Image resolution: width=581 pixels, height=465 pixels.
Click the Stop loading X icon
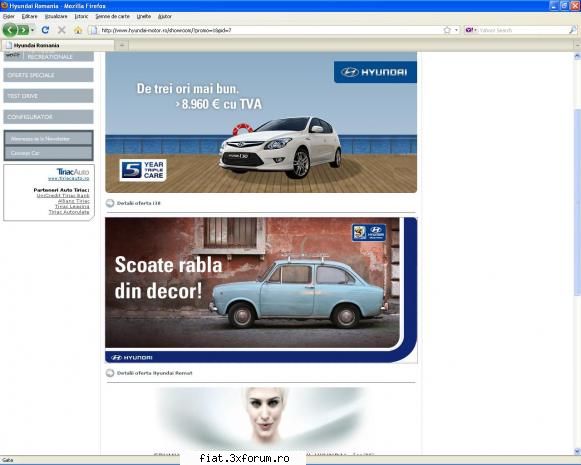point(62,30)
